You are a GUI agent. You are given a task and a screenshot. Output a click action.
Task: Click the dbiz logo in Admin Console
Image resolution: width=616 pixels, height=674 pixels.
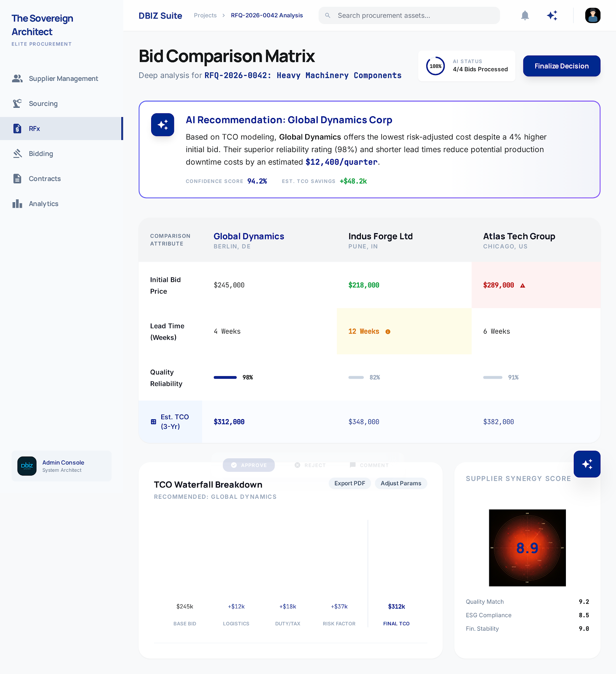click(27, 466)
